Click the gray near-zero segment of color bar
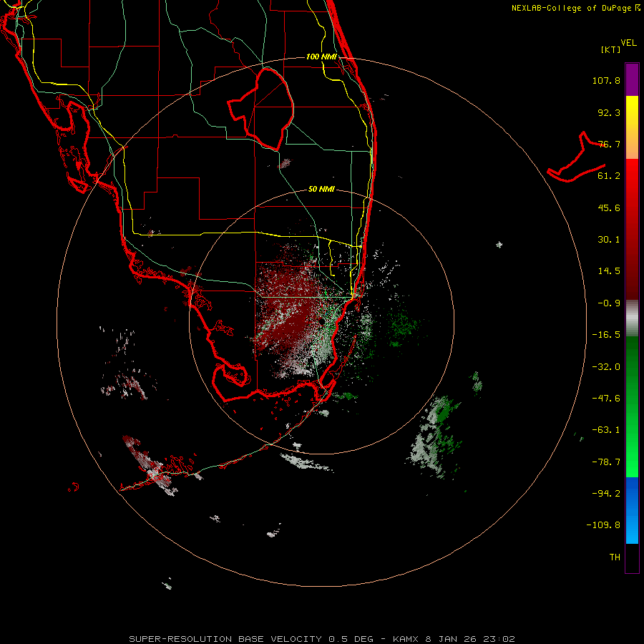Image resolution: width=644 pixels, height=644 pixels. (x=632, y=318)
